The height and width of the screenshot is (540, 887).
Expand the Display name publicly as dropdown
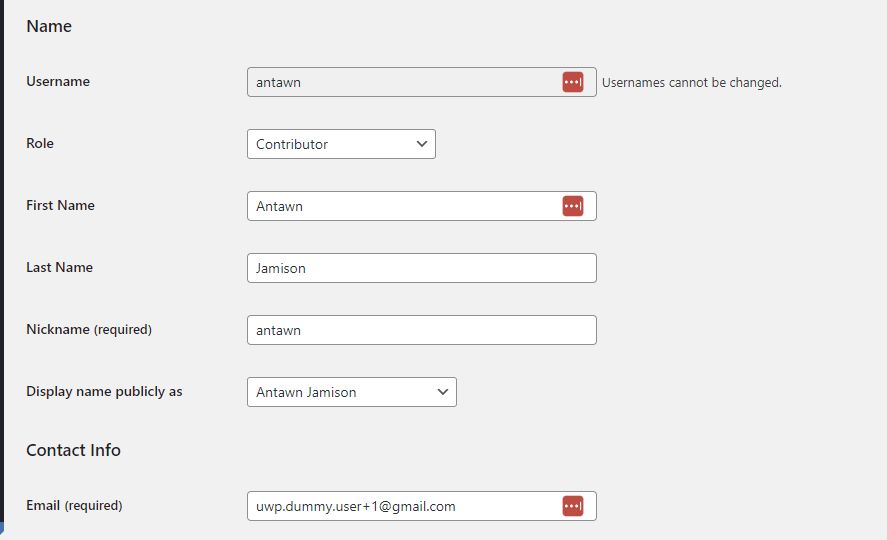[351, 392]
